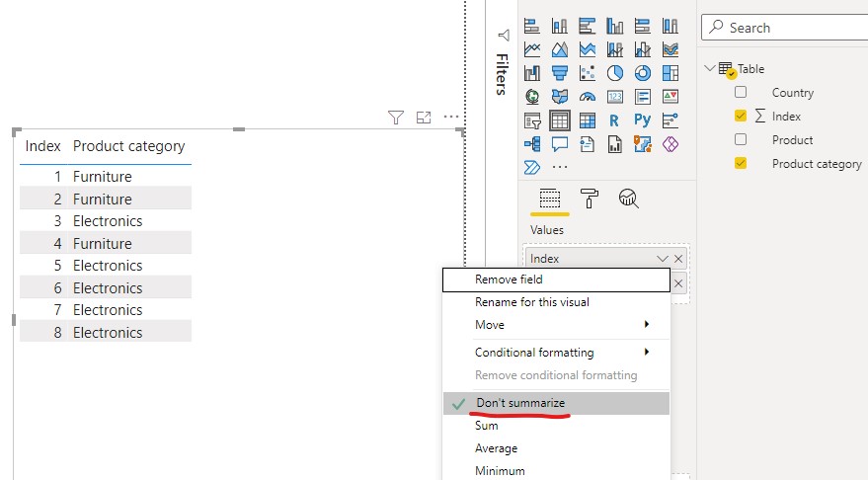Viewport: 868px width, 480px height.
Task: Click the Electronics cell in row 8
Action: tap(108, 332)
